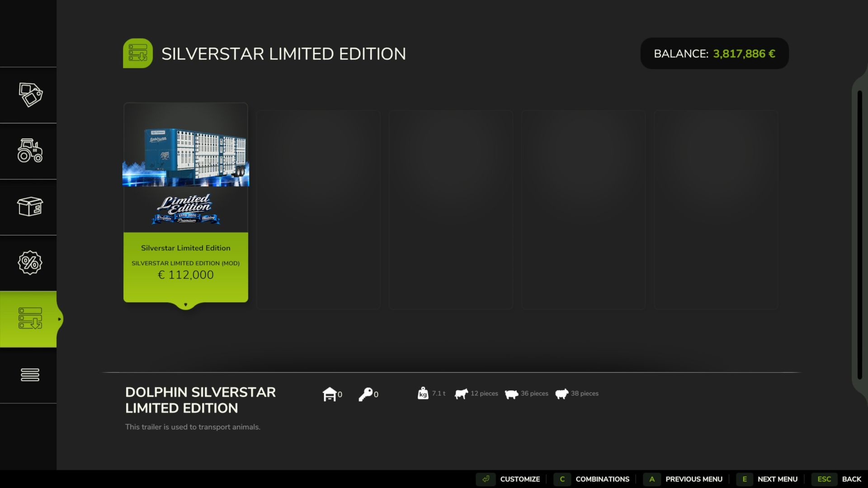The height and width of the screenshot is (488, 868).
Task: Click the 36 pieces pig capacity text
Action: 534,394
